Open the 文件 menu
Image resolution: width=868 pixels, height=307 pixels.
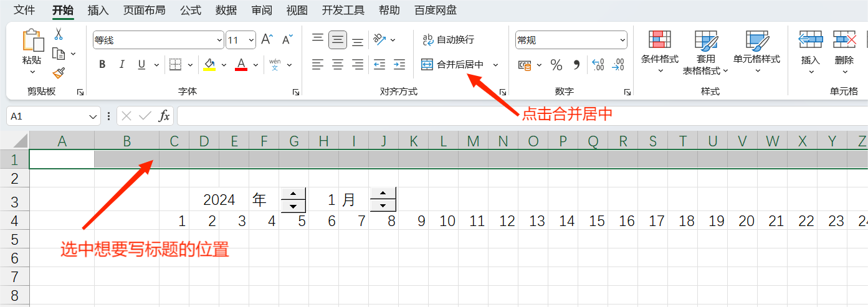(24, 10)
